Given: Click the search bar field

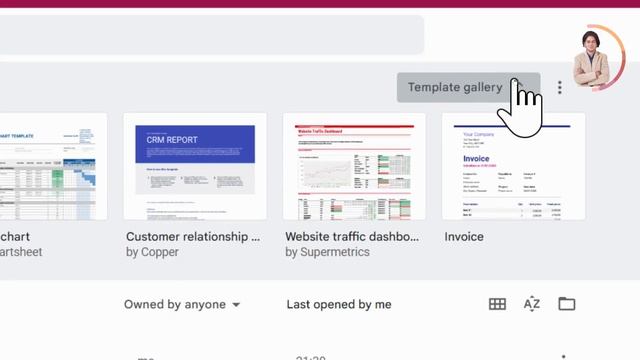Looking at the screenshot, I should pyautogui.click(x=212, y=35).
